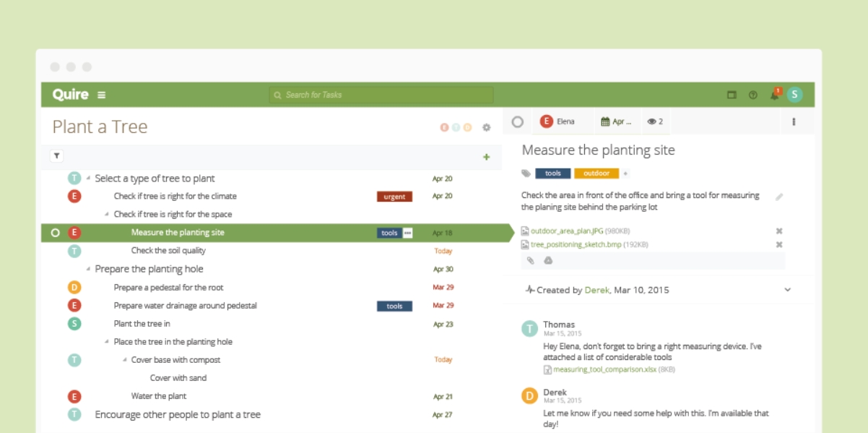This screenshot has height=433, width=868.
Task: Toggle the followers eye count
Action: tap(654, 122)
